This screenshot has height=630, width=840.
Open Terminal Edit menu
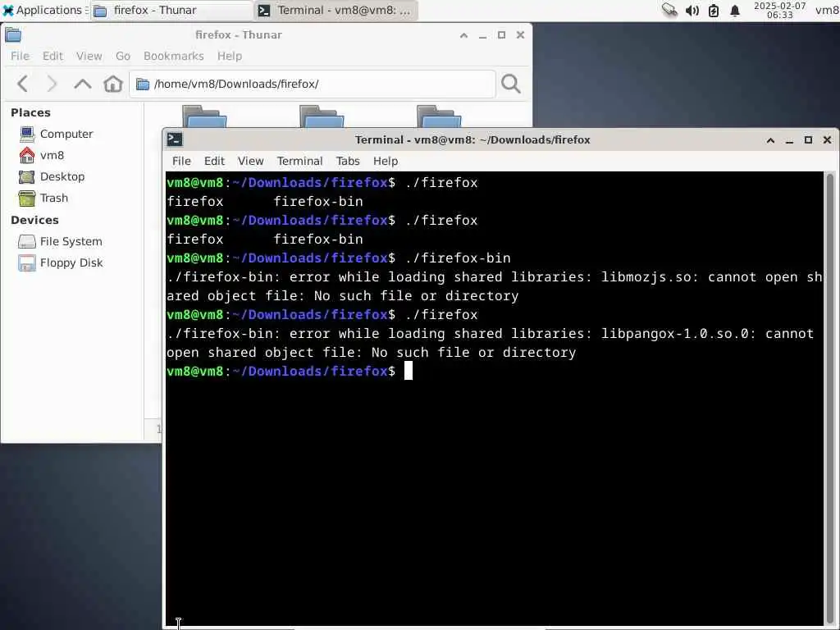214,161
